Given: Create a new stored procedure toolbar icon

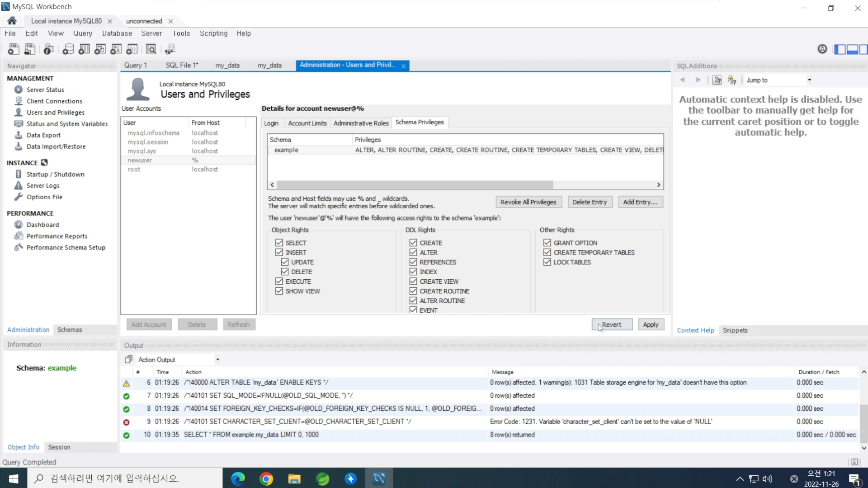Looking at the screenshot, I should 116,49.
